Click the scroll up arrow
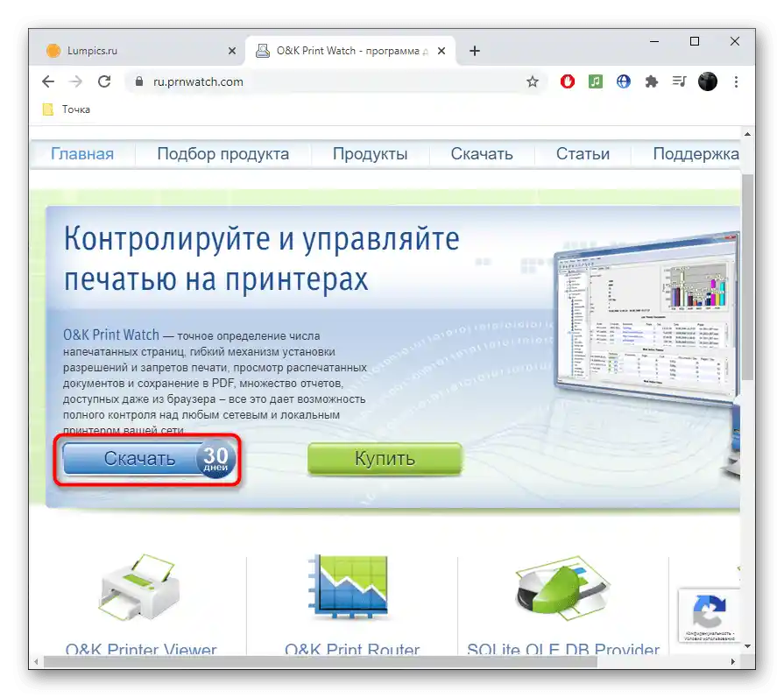The height and width of the screenshot is (698, 784). pos(747,134)
